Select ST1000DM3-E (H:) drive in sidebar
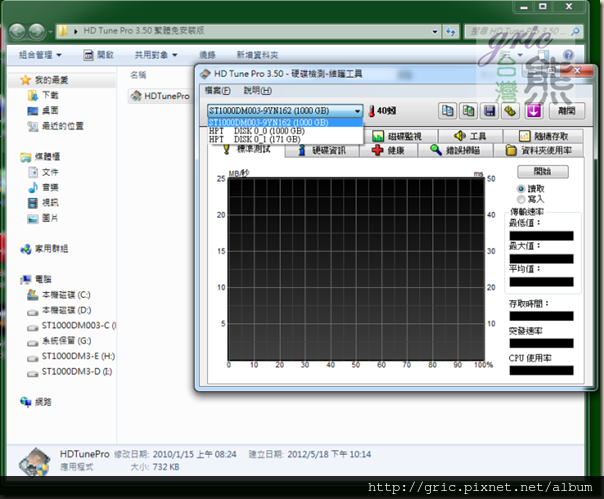 coord(78,356)
